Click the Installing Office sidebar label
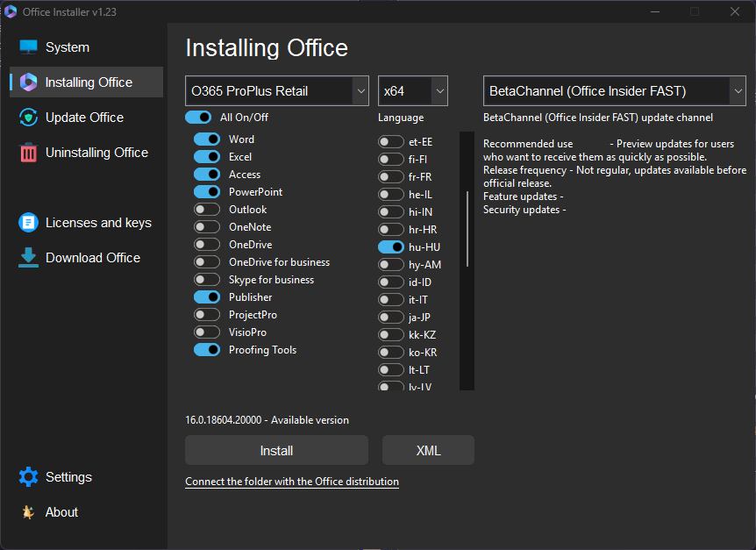Image resolution: width=756 pixels, height=550 pixels. pos(89,82)
